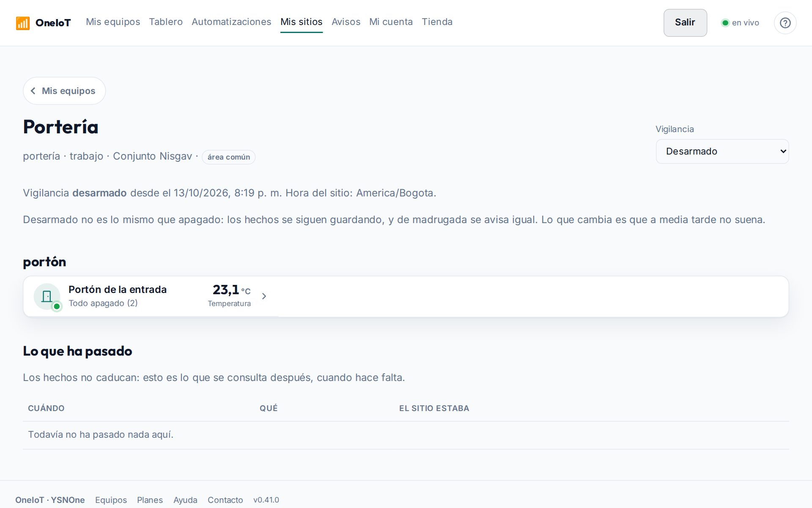Click the 23,1 °C temperature reading
812x508 pixels.
[x=231, y=290]
